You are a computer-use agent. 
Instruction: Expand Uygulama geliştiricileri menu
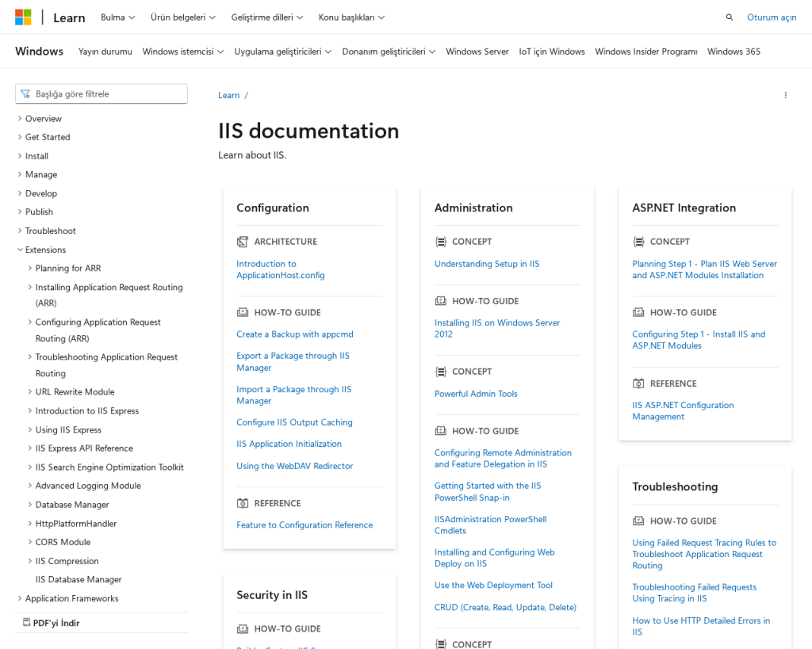(x=283, y=52)
